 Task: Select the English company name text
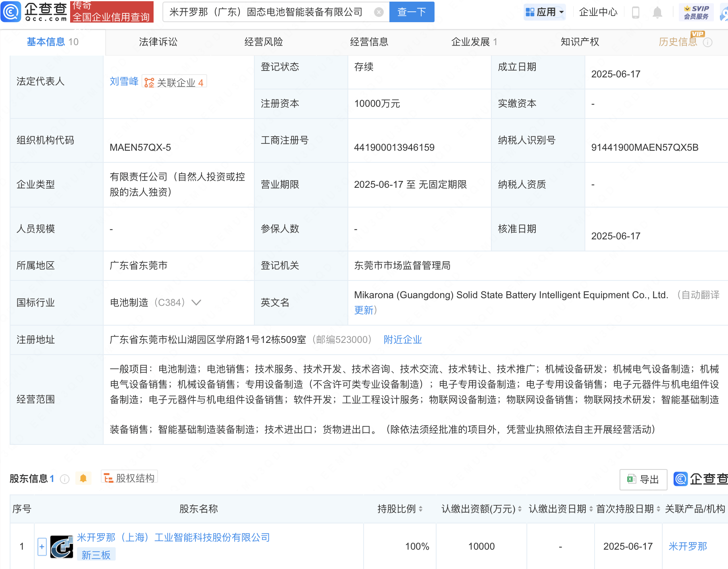[511, 295]
